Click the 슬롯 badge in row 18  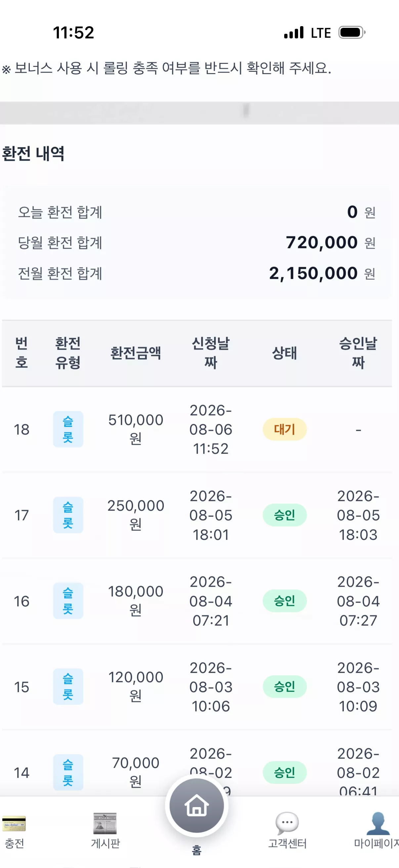pyautogui.click(x=68, y=429)
